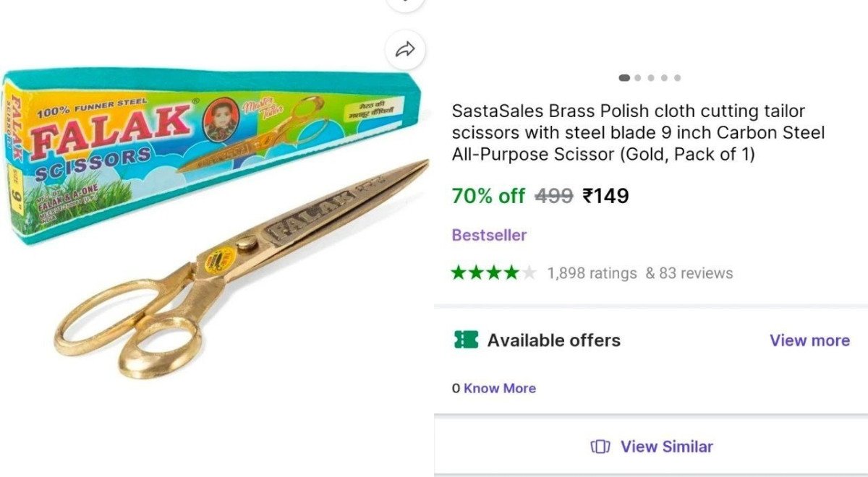Click the SastaSales product title text
Image resolution: width=868 pixels, height=477 pixels.
coord(638,133)
